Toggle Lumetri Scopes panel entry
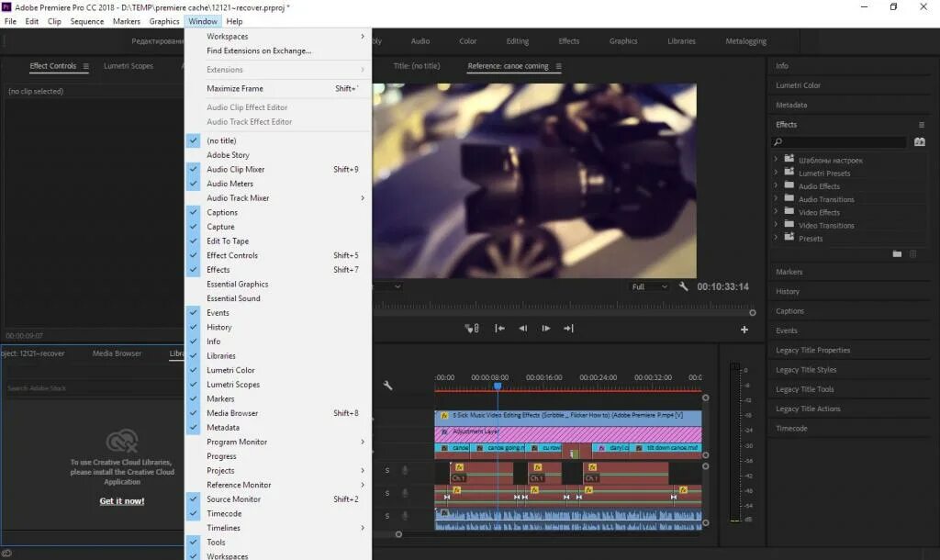Image resolution: width=940 pixels, height=560 pixels. 278,385
